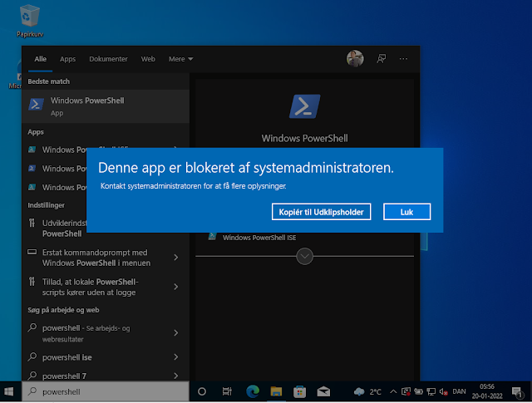This screenshot has height=403, width=532.
Task: Open the search feedback icon
Action: pyautogui.click(x=382, y=59)
